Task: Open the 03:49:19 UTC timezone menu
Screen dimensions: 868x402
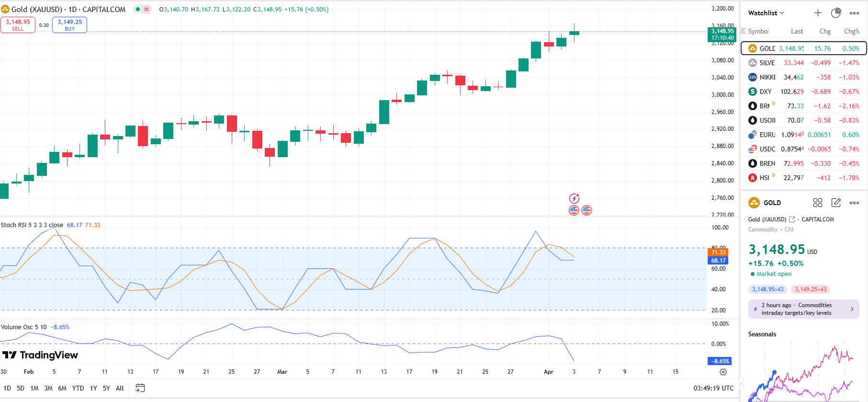Action: pyautogui.click(x=713, y=388)
